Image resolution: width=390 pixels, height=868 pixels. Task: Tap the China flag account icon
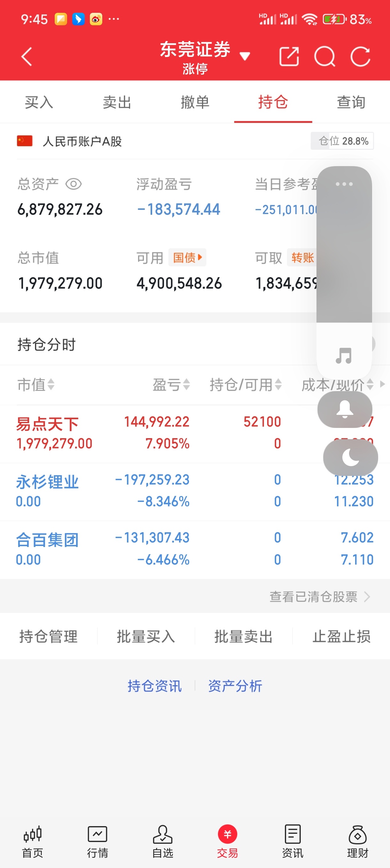point(25,141)
